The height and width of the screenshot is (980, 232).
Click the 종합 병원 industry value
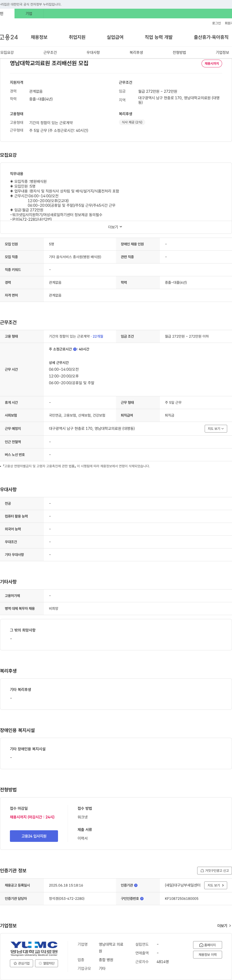pos(106,960)
